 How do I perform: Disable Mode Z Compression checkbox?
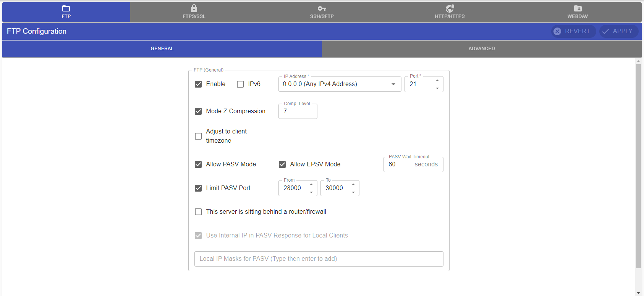198,111
